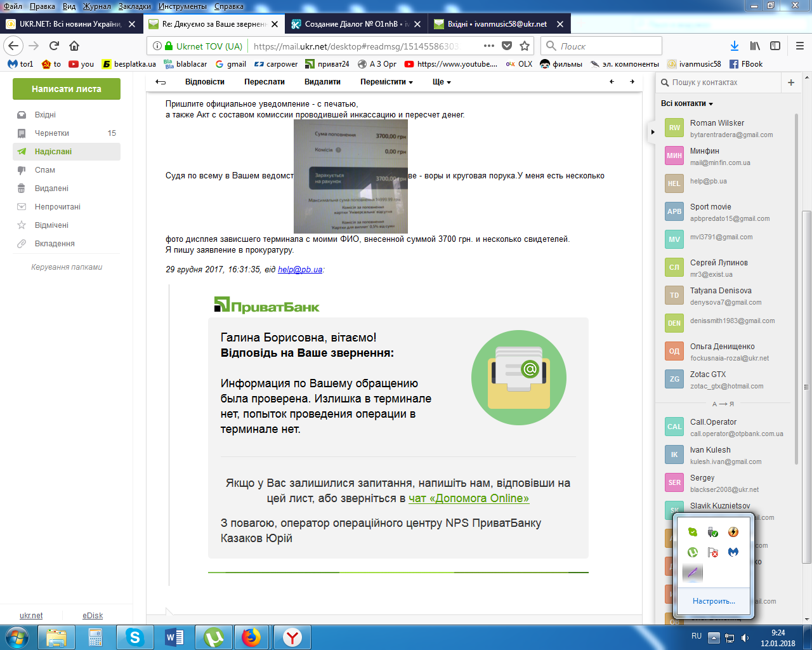This screenshot has height=650, width=812.
Task: Switch to the UKR.NET news tab
Action: click(x=70, y=24)
